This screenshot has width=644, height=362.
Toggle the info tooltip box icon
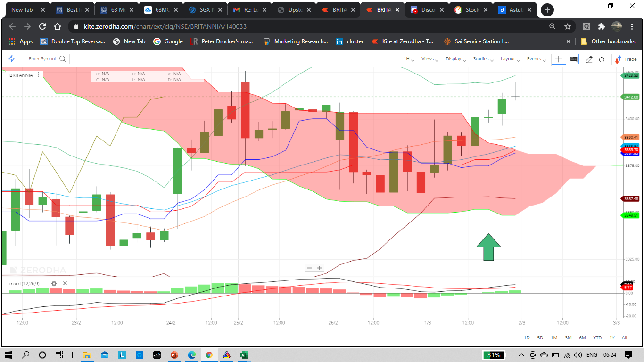[x=574, y=59]
